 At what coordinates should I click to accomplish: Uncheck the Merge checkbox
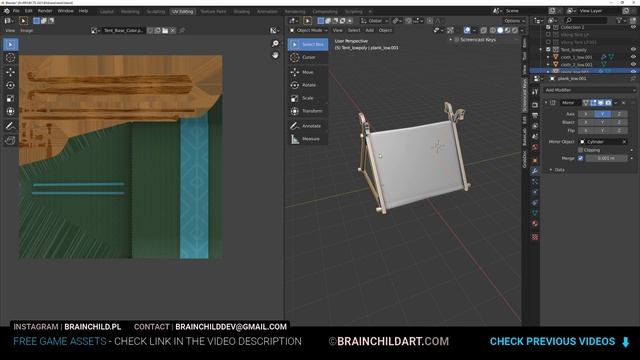click(580, 158)
